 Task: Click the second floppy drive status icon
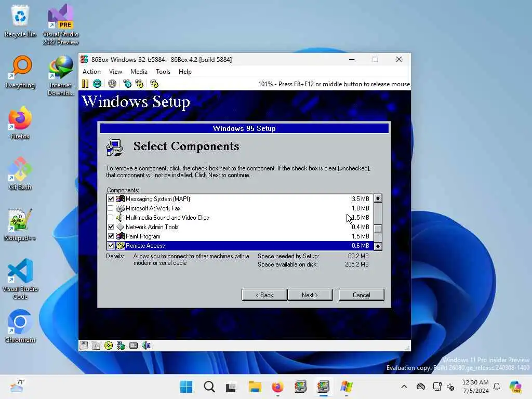96,345
